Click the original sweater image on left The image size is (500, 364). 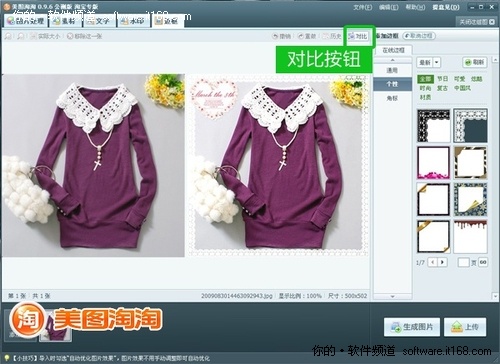pos(94,166)
